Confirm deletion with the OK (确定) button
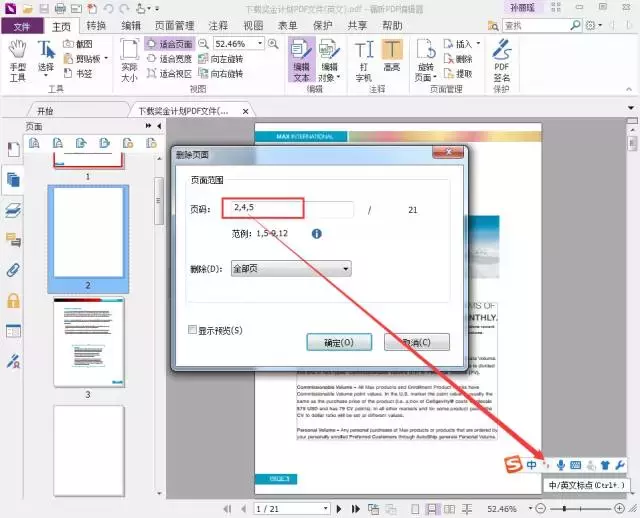Image resolution: width=640 pixels, height=518 pixels. pyautogui.click(x=339, y=342)
